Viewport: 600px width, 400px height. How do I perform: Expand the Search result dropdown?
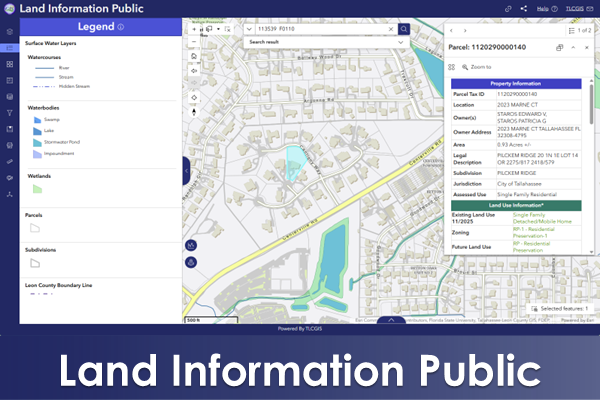[x=401, y=42]
